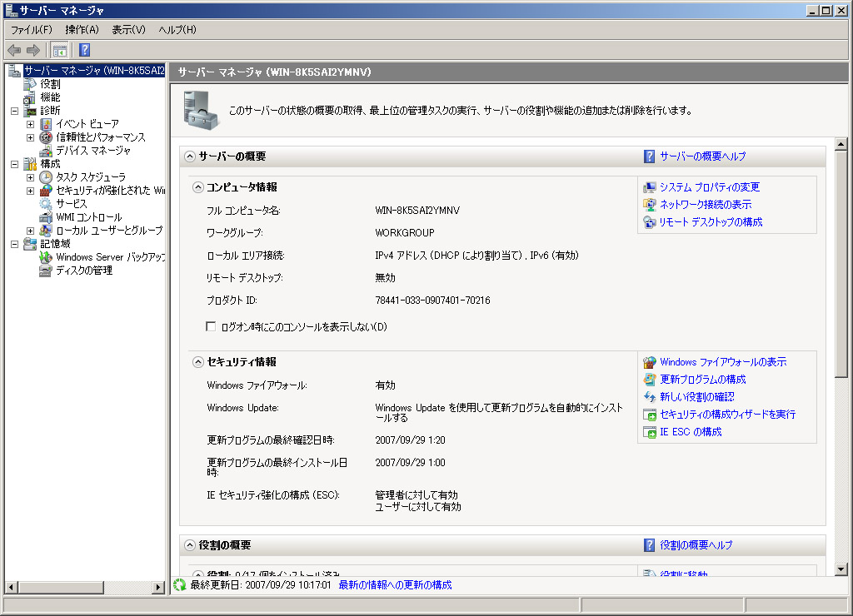
Task: Click the 新しい役割の確認 icon
Action: tap(650, 397)
